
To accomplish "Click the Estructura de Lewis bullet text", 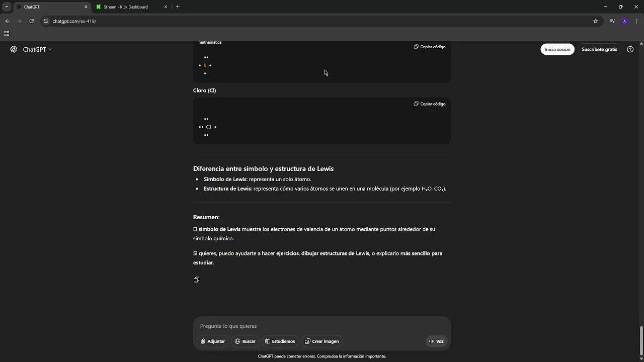I will [x=325, y=189].
